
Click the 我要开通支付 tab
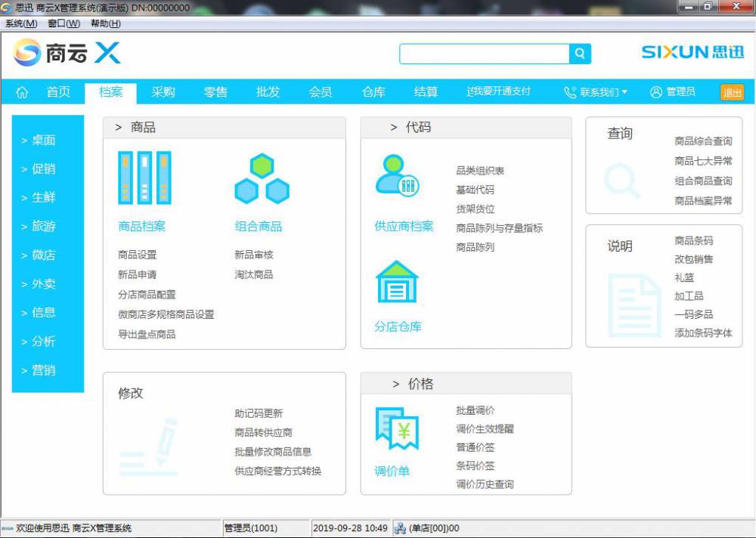pos(498,91)
